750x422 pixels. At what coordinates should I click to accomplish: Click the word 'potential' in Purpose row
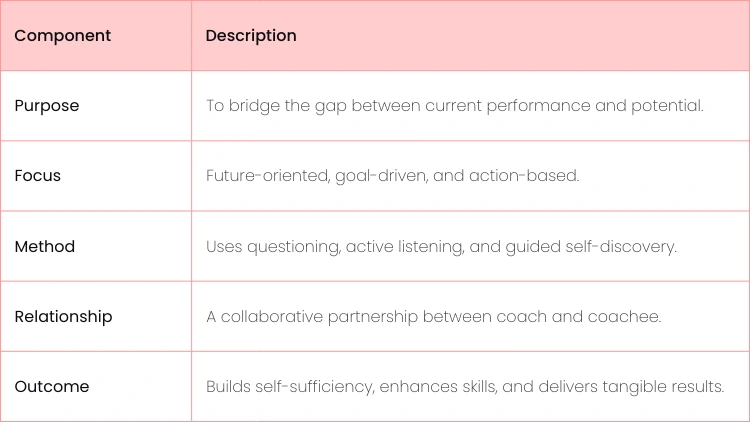666,106
